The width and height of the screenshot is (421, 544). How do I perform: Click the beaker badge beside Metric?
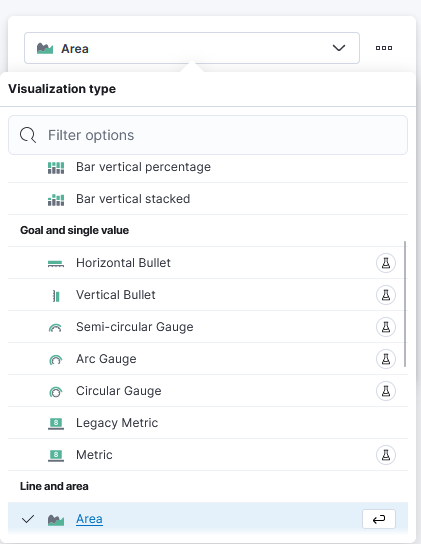tap(386, 454)
